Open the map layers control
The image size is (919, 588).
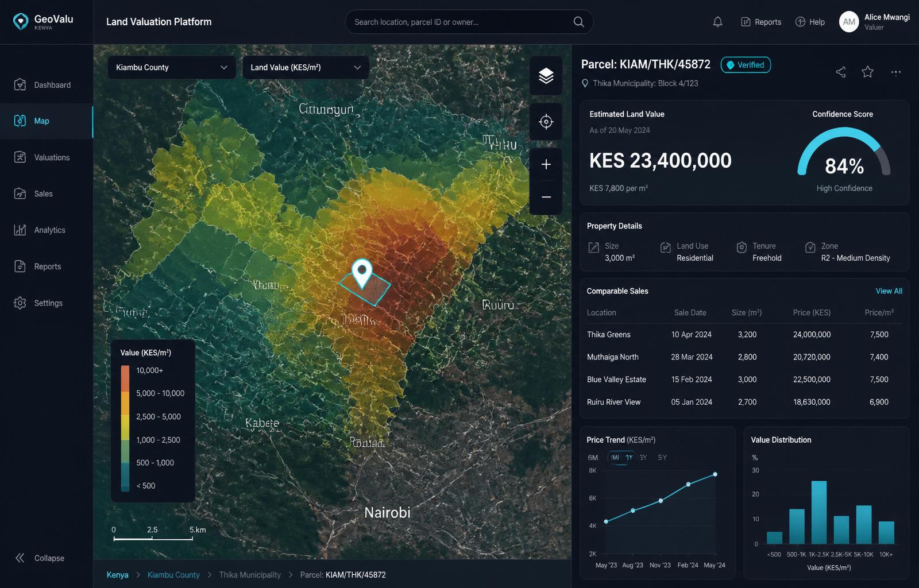546,76
